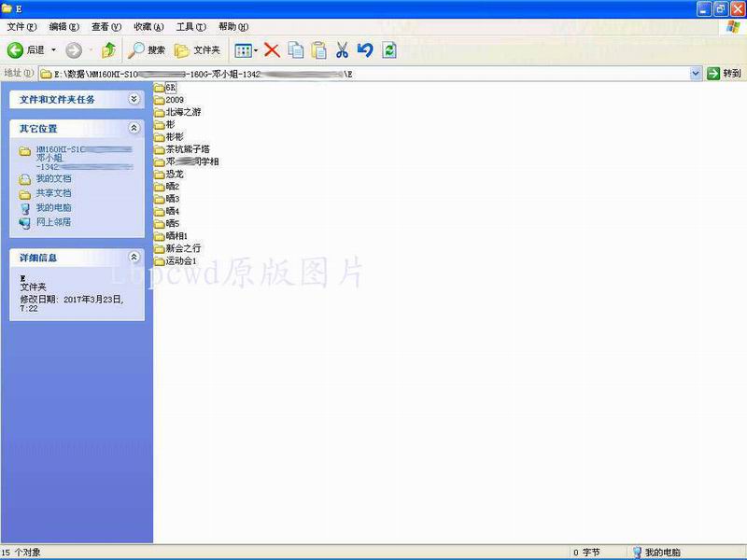Image resolution: width=747 pixels, height=560 pixels.
Task: Open the Back button history dropdown arrow
Action: coord(53,50)
